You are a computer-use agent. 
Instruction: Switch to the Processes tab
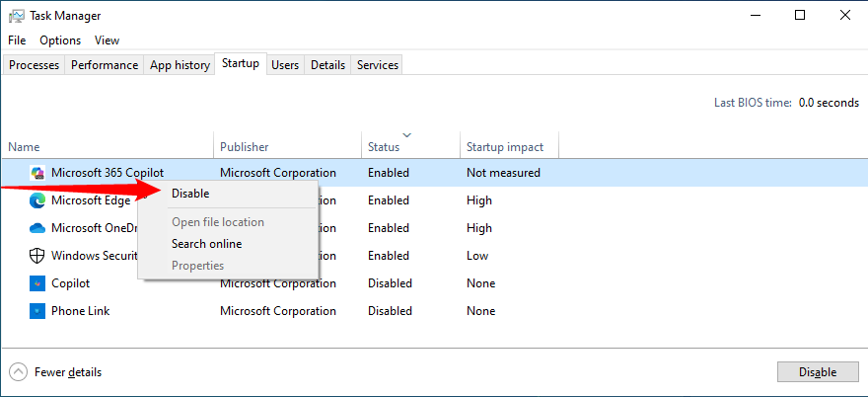pyautogui.click(x=34, y=65)
